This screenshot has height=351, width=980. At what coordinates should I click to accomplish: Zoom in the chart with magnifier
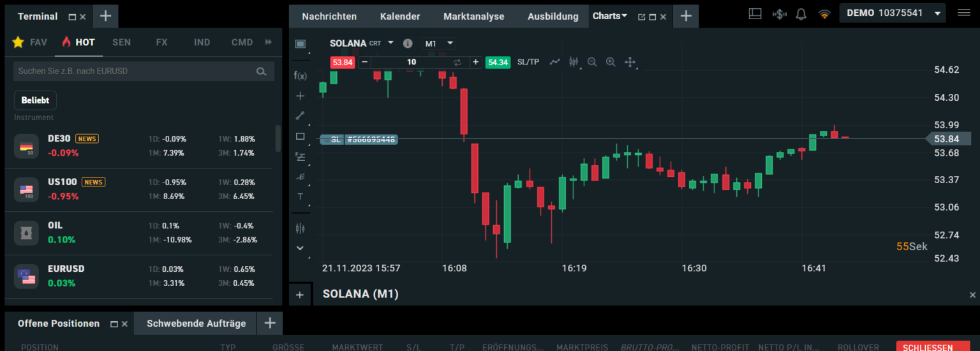[x=611, y=62]
